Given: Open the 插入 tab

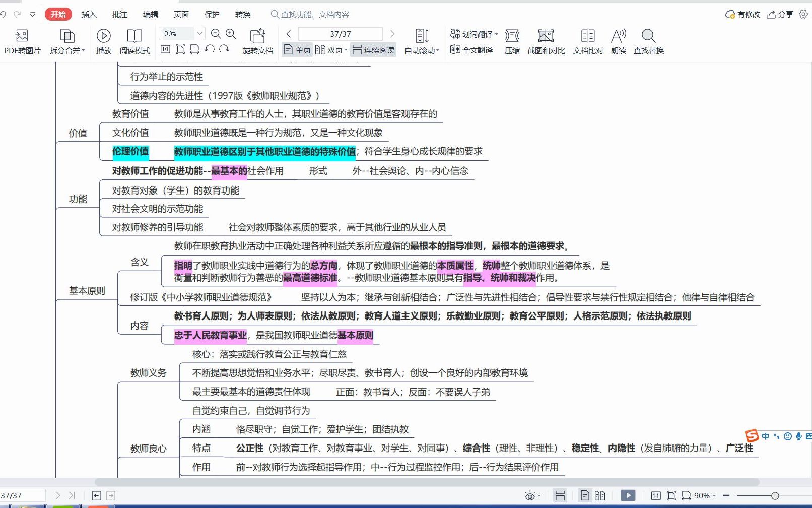Looking at the screenshot, I should tap(89, 14).
